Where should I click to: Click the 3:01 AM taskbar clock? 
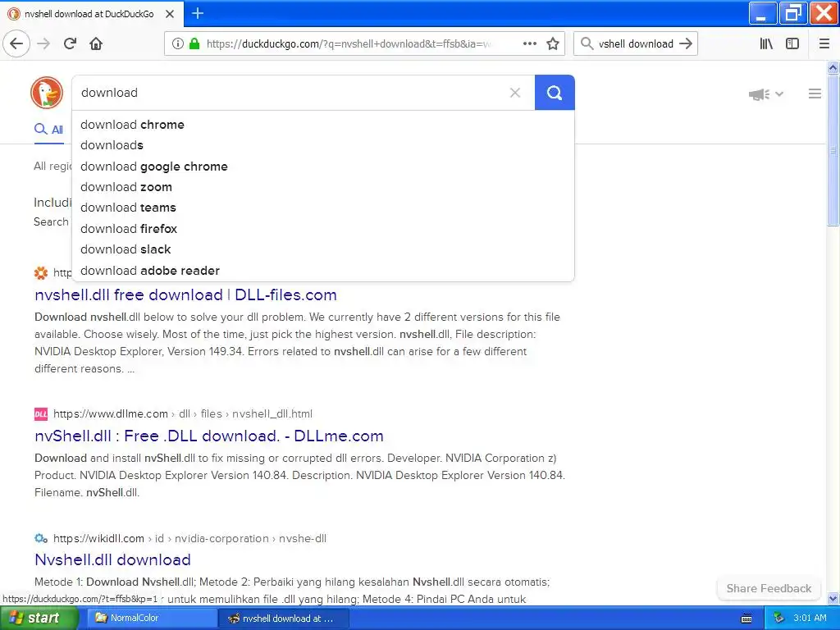pyautogui.click(x=810, y=618)
